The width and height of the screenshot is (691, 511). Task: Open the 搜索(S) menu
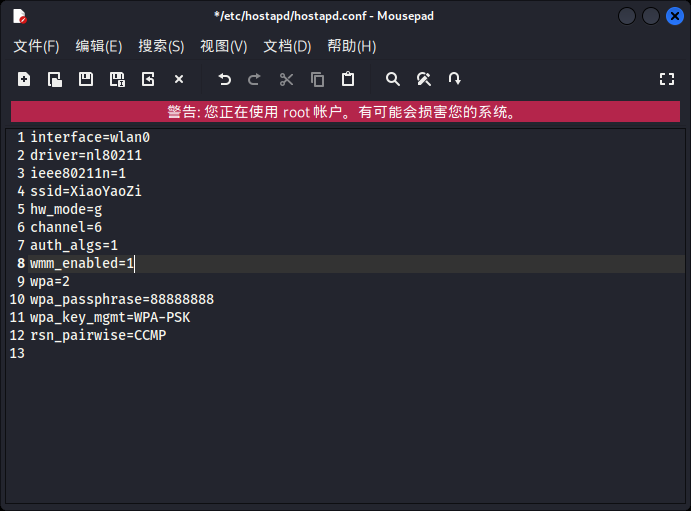click(x=161, y=46)
